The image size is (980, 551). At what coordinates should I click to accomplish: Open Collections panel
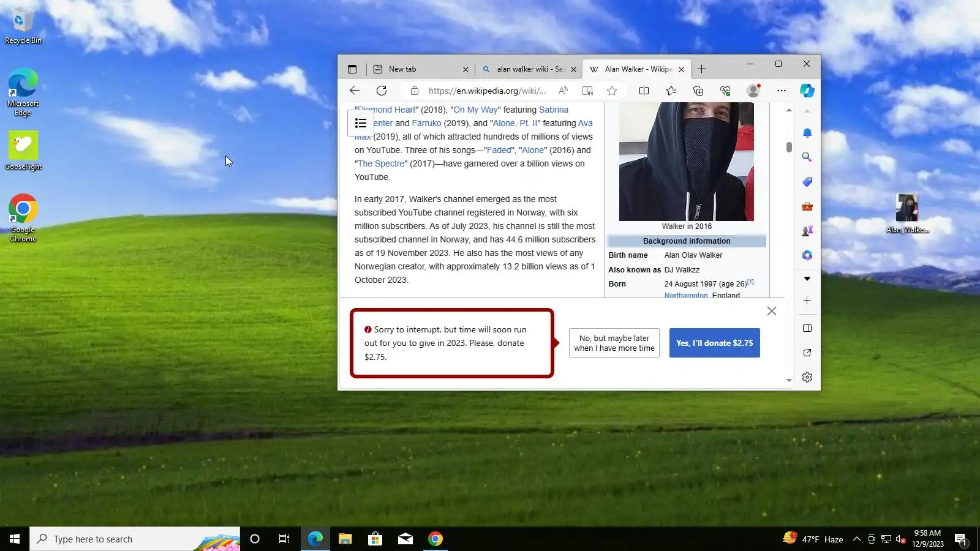698,91
